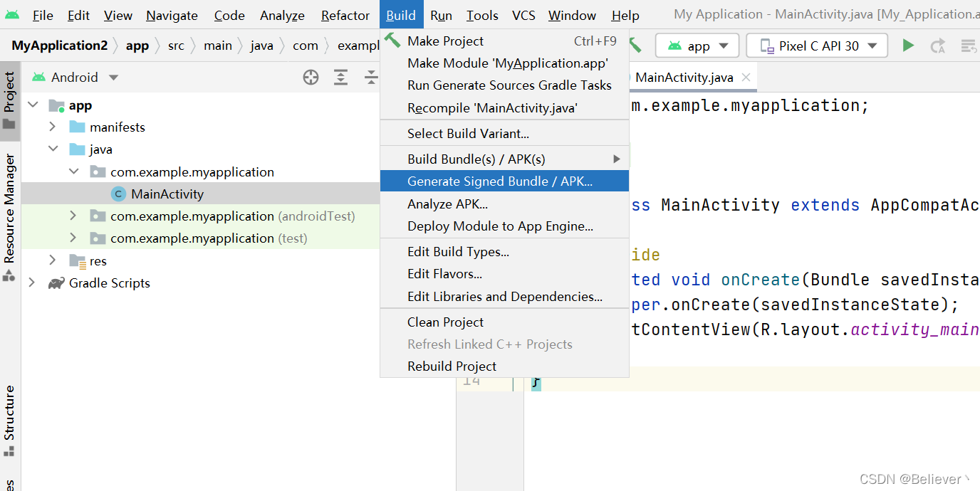Image resolution: width=980 pixels, height=491 pixels.
Task: Collapse the java folder
Action: (x=53, y=149)
